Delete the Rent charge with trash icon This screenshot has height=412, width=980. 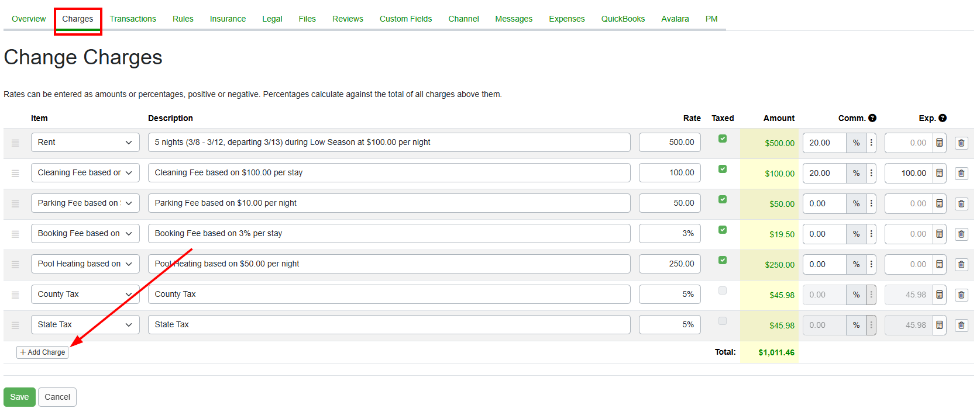[961, 143]
